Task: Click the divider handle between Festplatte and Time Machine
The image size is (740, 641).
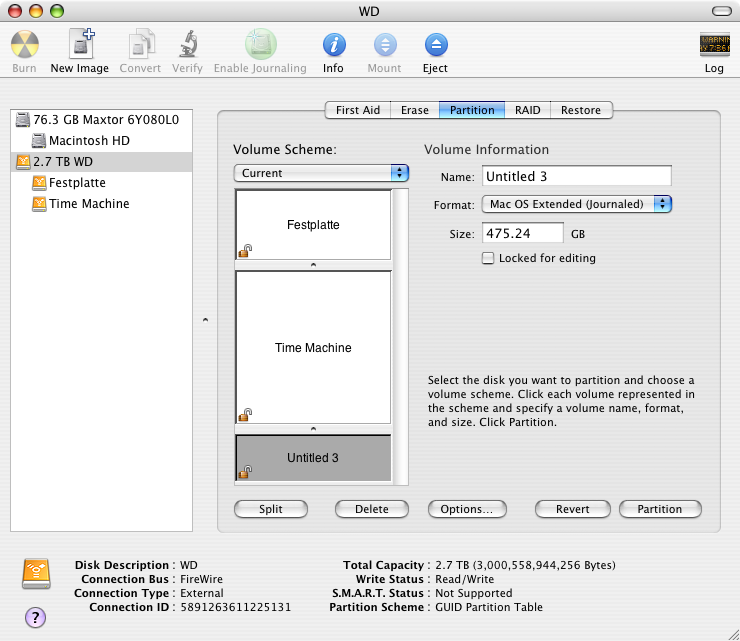Action: (313, 265)
